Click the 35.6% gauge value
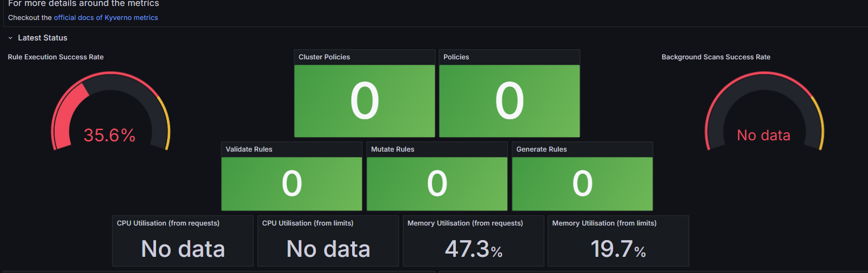Image resolution: width=868 pixels, height=273 pixels. 110,135
